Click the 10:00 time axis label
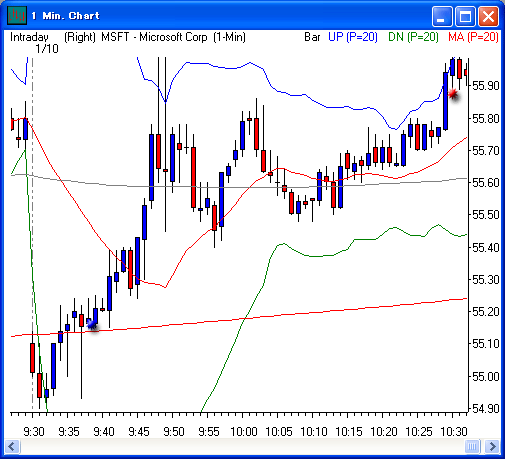 (x=244, y=432)
